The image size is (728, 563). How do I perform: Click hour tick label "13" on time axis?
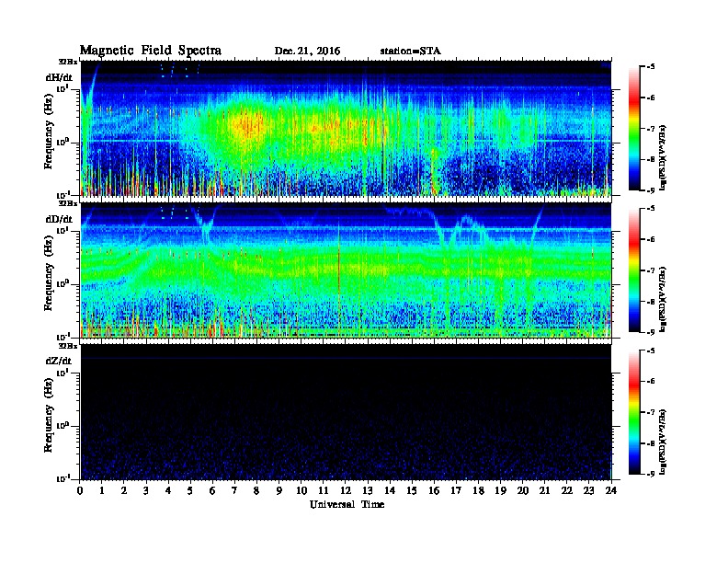[x=368, y=491]
